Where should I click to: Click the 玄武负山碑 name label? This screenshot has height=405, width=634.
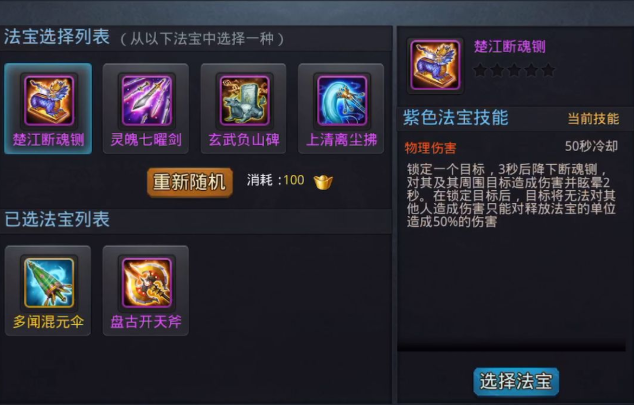244,140
